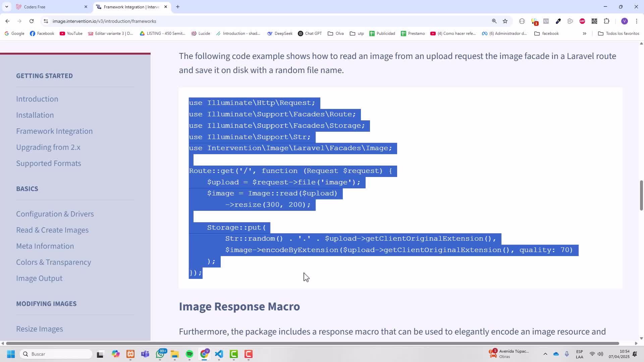This screenshot has height=362, width=644.
Task: Click the AdBlock Plus extension icon
Action: [582, 21]
